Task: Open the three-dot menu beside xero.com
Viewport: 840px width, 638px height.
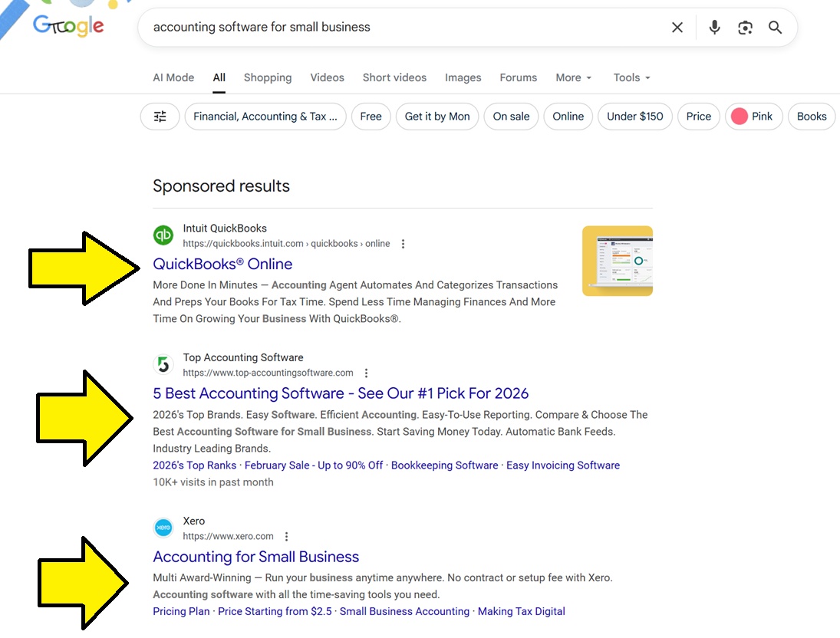Action: click(x=287, y=537)
